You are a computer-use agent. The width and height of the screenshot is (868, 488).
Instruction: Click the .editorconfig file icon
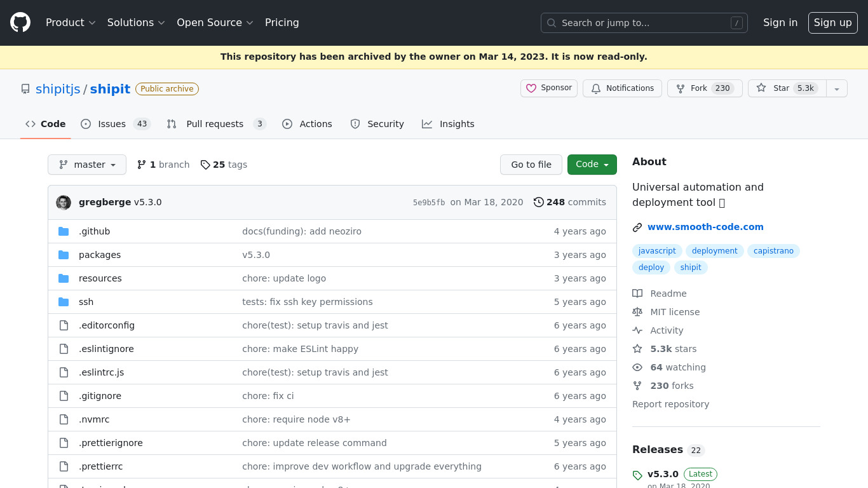tap(64, 325)
